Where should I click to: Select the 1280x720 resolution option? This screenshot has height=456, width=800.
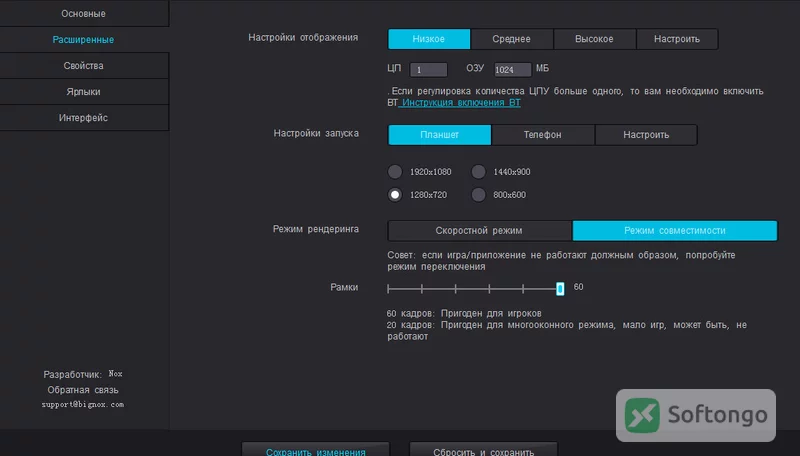point(395,195)
